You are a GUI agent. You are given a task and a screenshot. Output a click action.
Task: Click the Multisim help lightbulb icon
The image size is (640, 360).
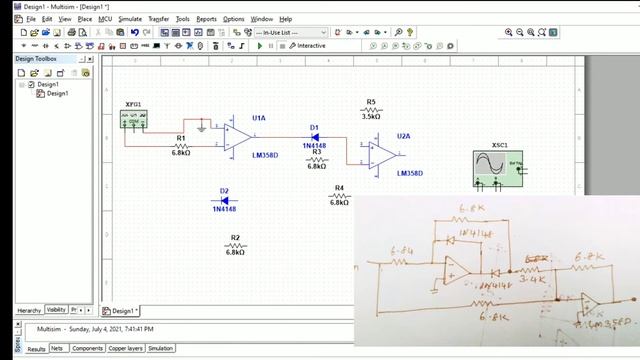[x=410, y=32]
